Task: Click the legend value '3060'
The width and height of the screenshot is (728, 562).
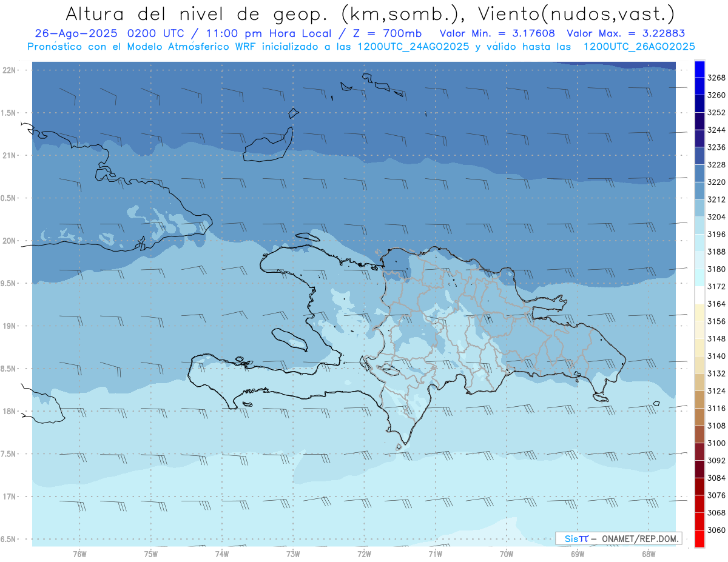Action: (716, 530)
